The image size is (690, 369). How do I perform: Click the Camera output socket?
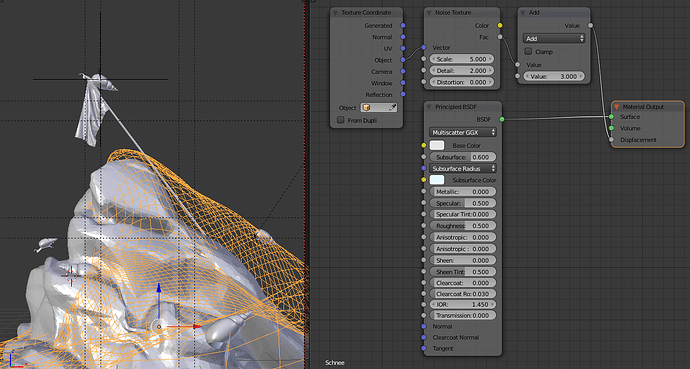[x=403, y=71]
